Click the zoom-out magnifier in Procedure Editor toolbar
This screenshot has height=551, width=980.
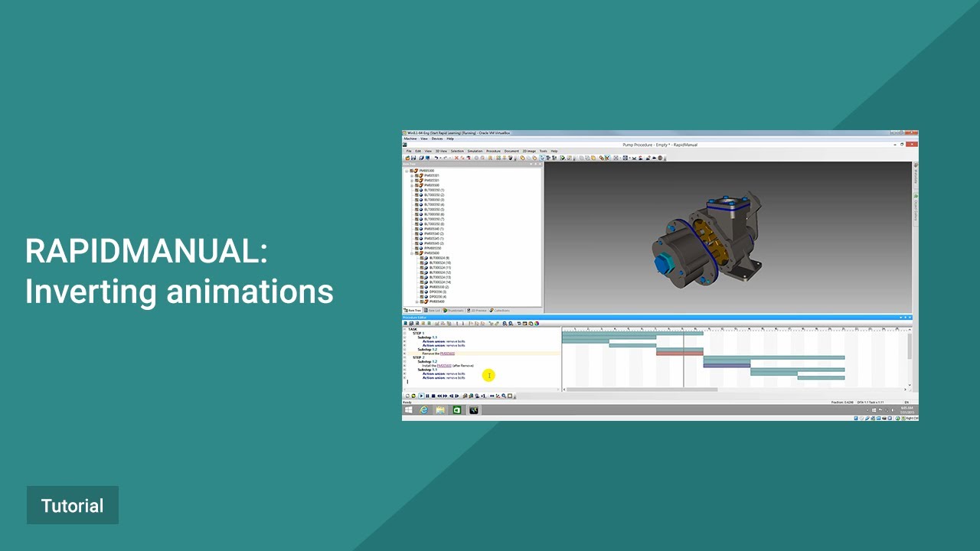click(x=511, y=324)
